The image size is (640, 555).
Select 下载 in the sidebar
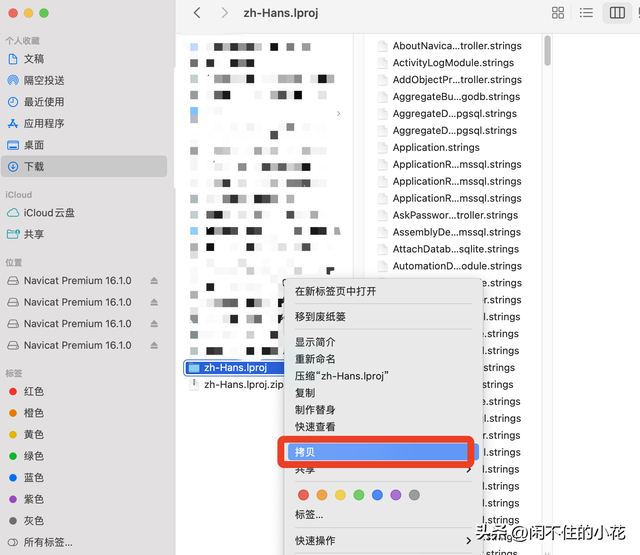84,166
